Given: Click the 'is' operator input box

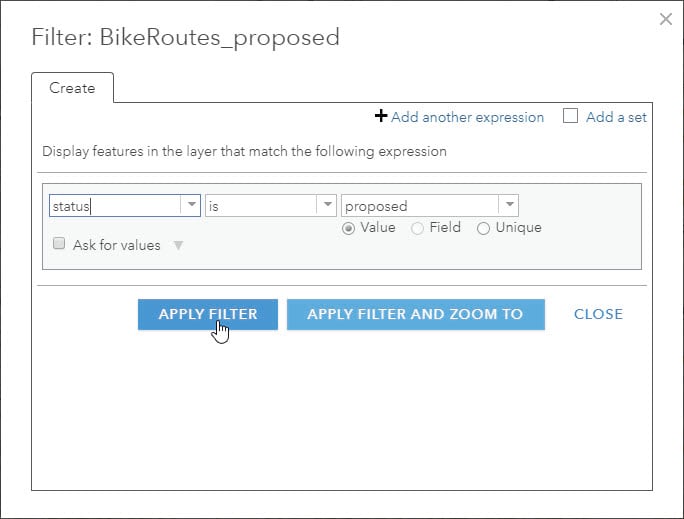Looking at the screenshot, I should click(261, 205).
